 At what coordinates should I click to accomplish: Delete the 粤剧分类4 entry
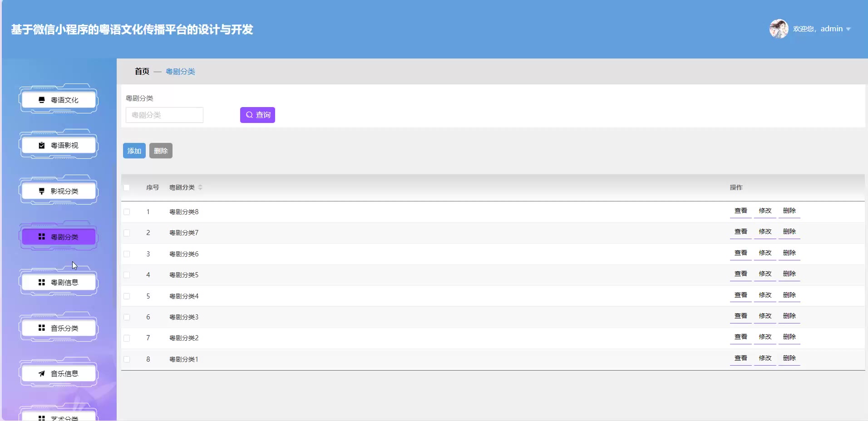789,295
